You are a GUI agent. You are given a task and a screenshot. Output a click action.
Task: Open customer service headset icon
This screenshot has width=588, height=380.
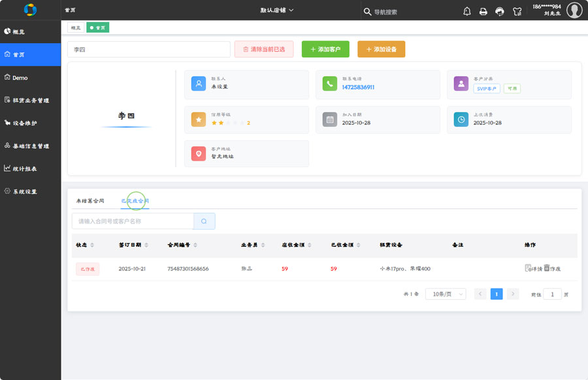tap(500, 11)
